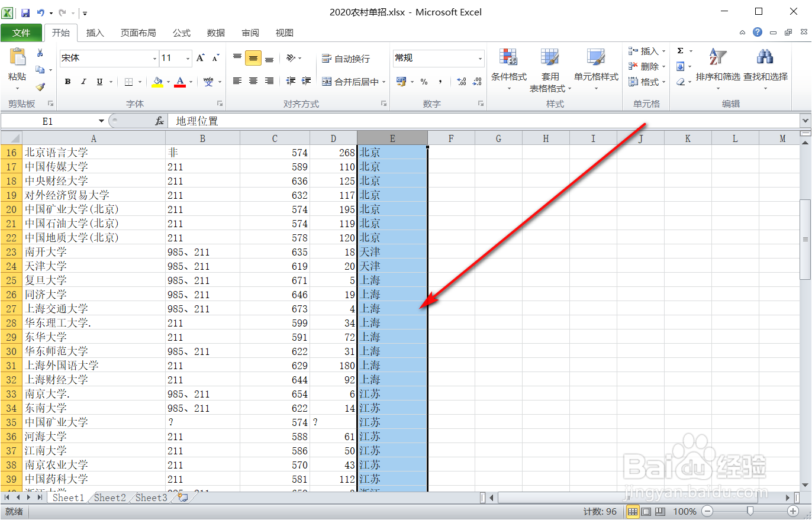Image resolution: width=812 pixels, height=520 pixels.
Task: Switch to Page Break Preview icon in status bar
Action: click(x=660, y=511)
